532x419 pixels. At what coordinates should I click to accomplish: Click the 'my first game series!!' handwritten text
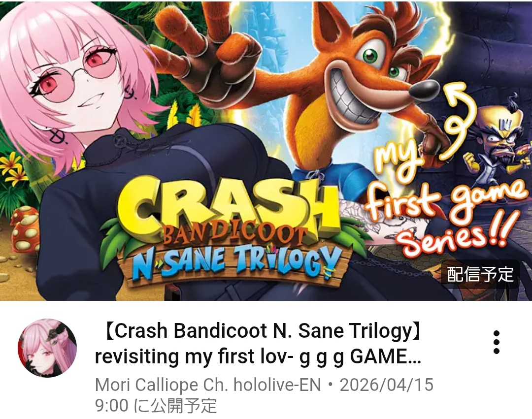[x=444, y=200]
